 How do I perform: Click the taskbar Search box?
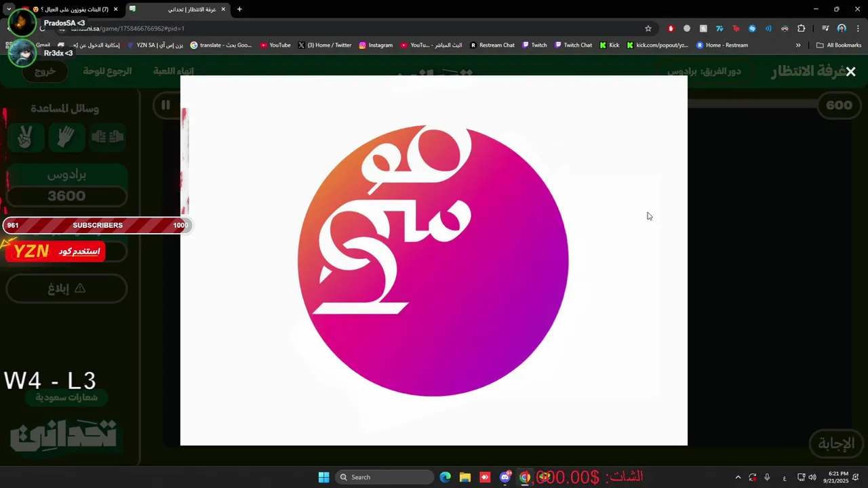pyautogui.click(x=385, y=477)
